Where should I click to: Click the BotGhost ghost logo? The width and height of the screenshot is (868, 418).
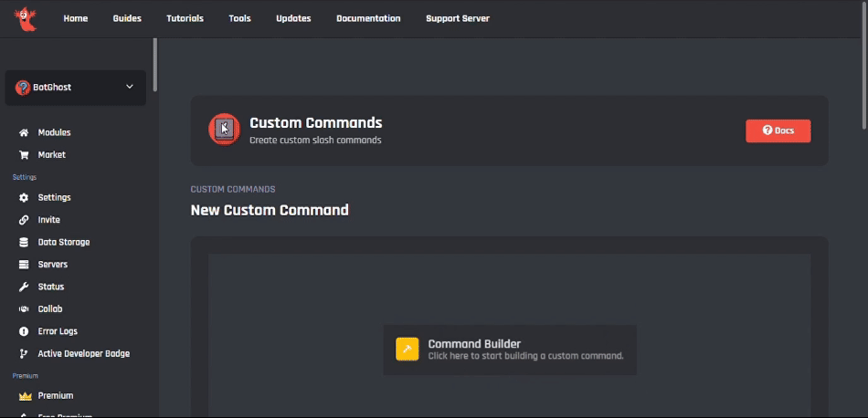pos(25,18)
